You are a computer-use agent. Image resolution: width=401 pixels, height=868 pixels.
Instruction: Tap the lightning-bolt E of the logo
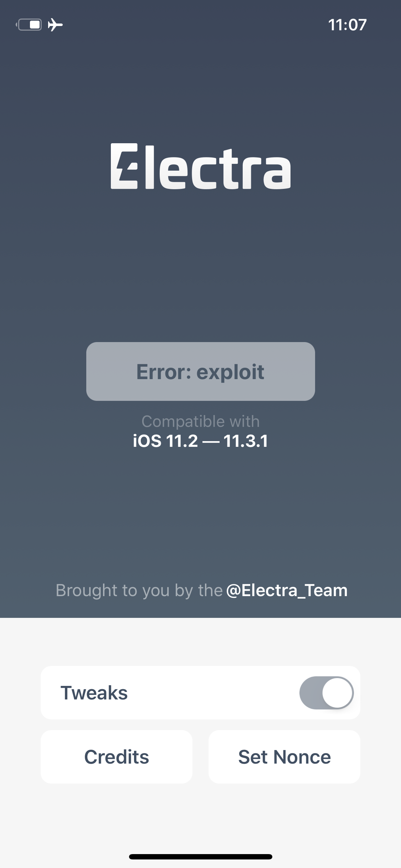click(124, 166)
